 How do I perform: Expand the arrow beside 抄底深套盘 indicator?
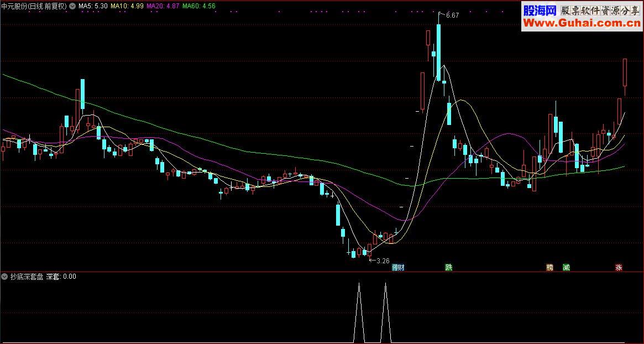(5, 277)
